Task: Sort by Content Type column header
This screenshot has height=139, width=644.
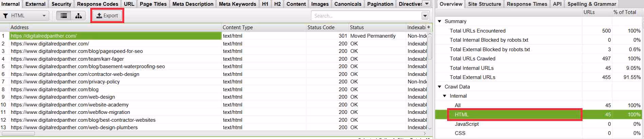Action: tap(264, 27)
